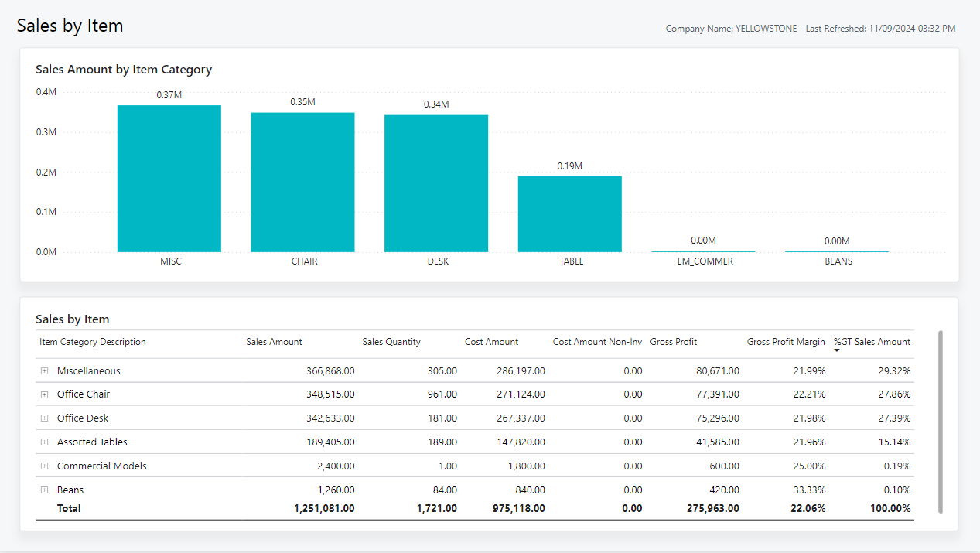Click the Assorted Tables share 15.14%
980x553 pixels.
(x=894, y=442)
